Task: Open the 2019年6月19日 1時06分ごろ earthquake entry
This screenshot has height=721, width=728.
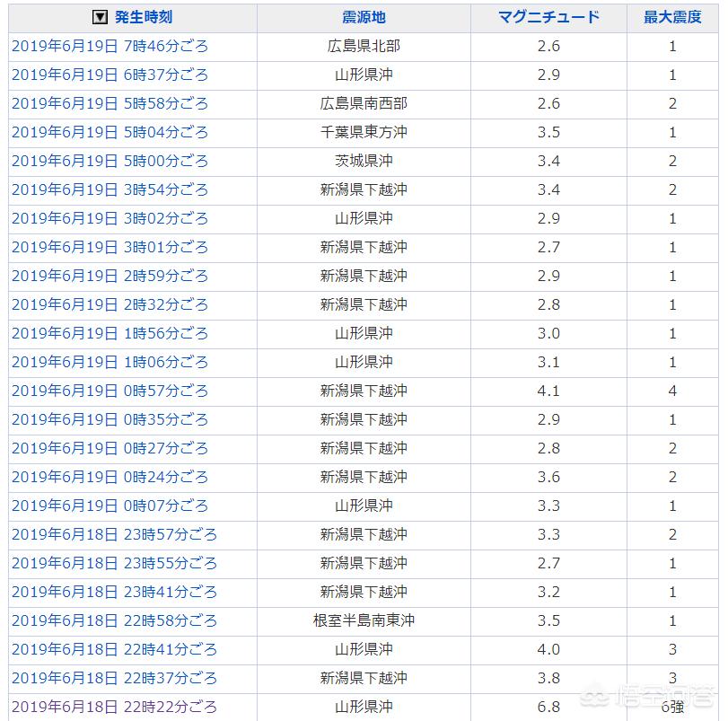Action: 110,363
